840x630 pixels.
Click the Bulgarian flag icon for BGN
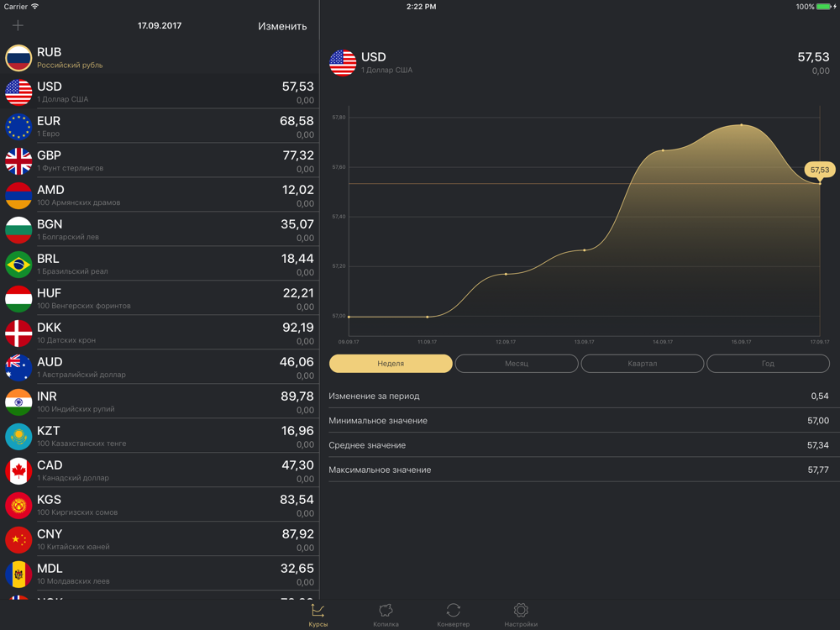18,230
